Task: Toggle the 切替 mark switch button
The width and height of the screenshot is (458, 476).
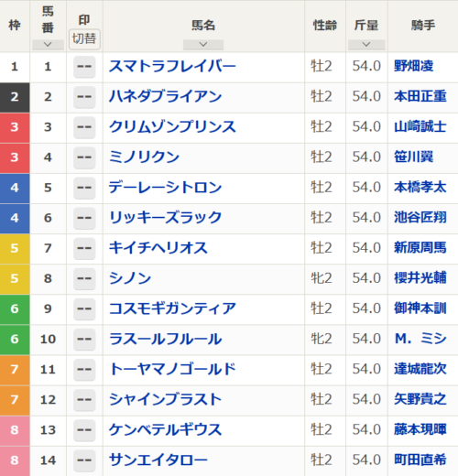Action: pyautogui.click(x=84, y=39)
